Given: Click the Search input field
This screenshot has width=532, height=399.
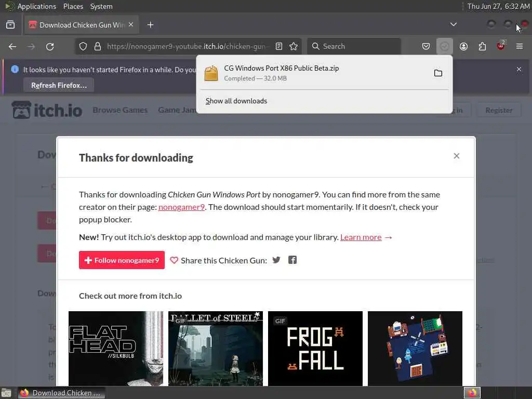Looking at the screenshot, I should [354, 46].
